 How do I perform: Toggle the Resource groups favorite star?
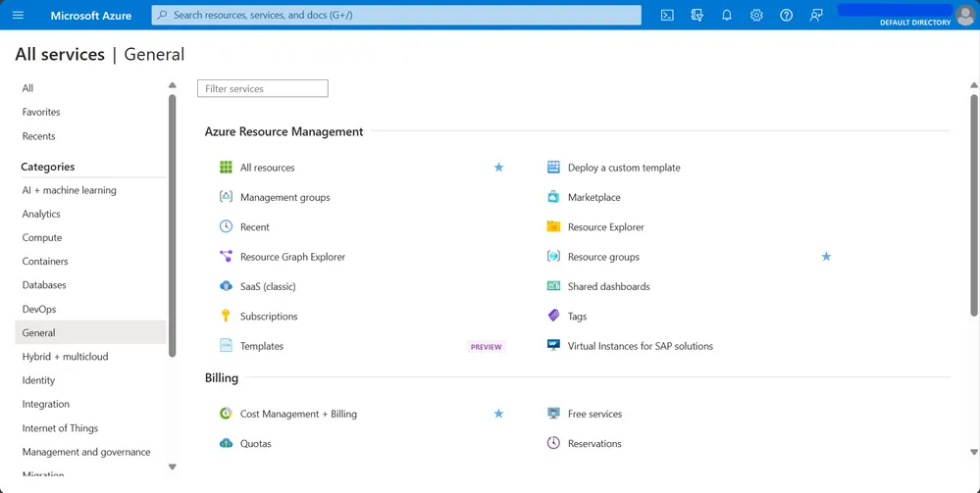pyautogui.click(x=826, y=257)
